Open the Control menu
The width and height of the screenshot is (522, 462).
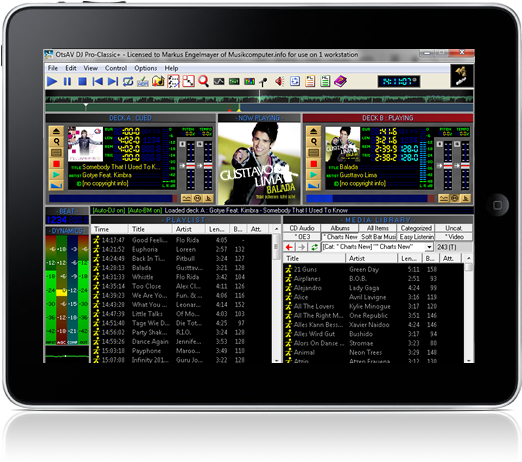[116, 68]
